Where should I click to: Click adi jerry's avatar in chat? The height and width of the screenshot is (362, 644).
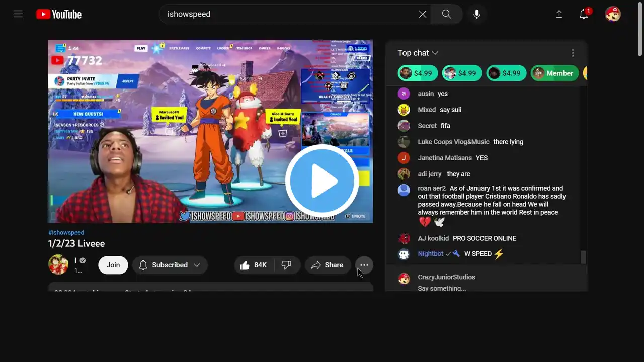tap(404, 174)
